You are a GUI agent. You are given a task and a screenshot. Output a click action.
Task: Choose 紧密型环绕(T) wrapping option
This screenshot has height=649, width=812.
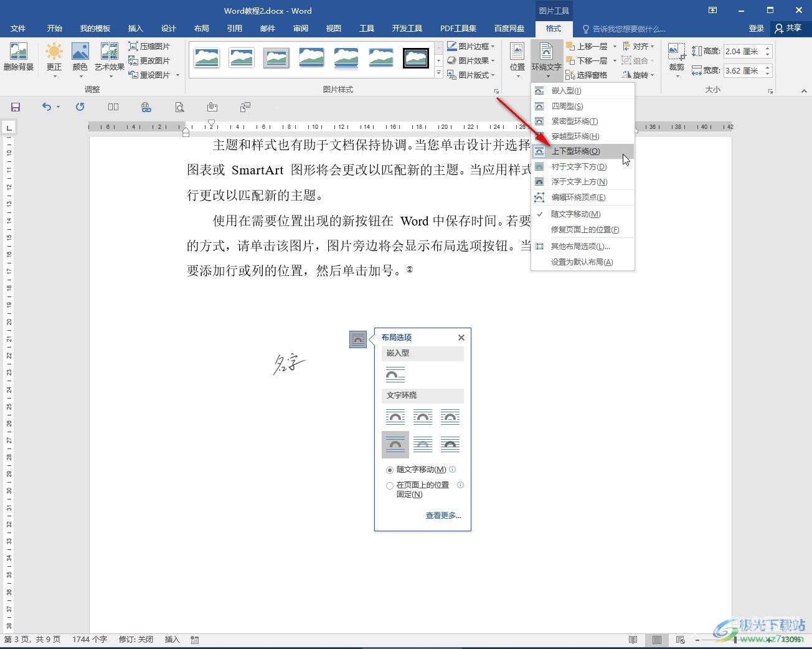coord(583,121)
